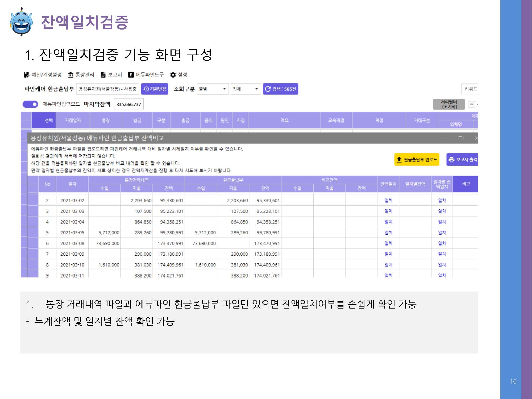Image resolution: width=532 pixels, height=399 pixels.
Task: Click the 보고서 출력 printer button
Action: tap(462, 160)
